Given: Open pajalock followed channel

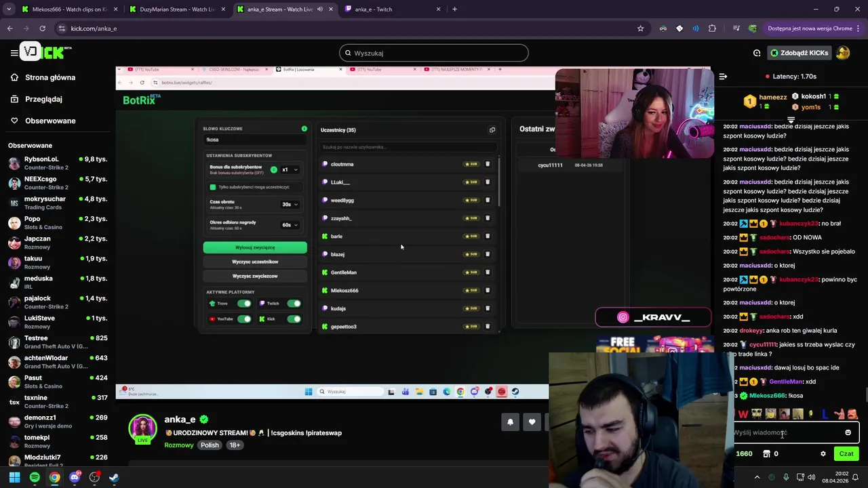Looking at the screenshot, I should [x=58, y=302].
